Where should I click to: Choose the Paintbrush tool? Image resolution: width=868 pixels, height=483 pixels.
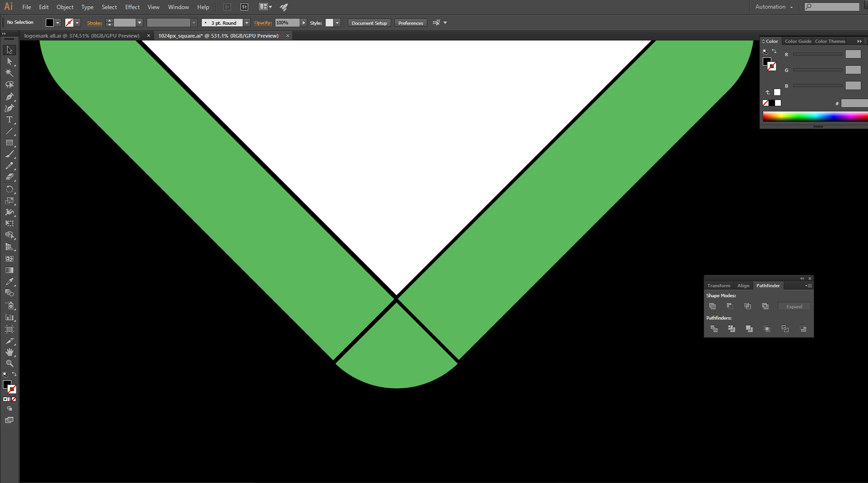[x=10, y=154]
